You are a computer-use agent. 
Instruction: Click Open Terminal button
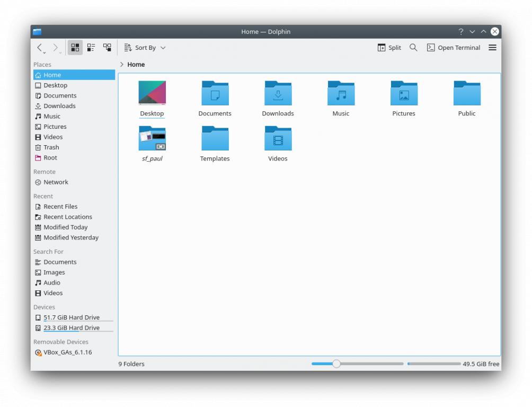click(x=454, y=48)
